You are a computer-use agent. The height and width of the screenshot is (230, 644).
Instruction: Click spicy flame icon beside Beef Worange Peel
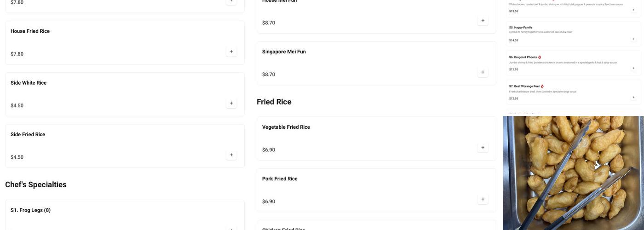(x=542, y=86)
